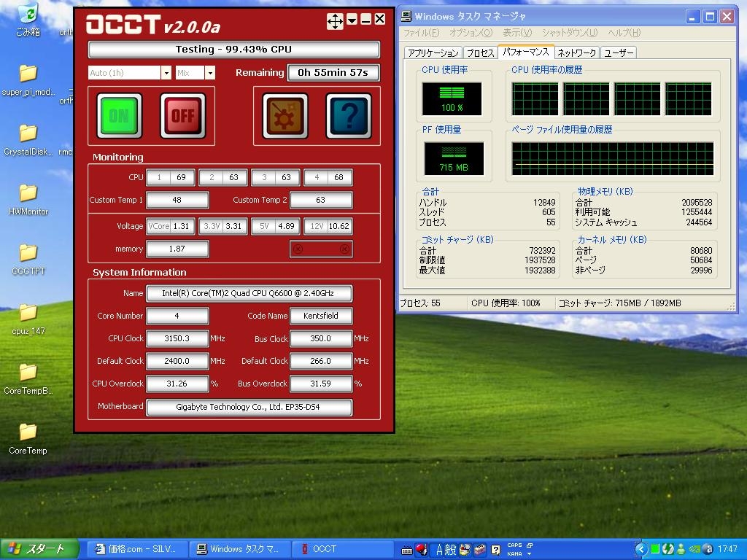Viewport: 747px width, 560px height.
Task: Click the green circular arrows tray icon
Action: (x=668, y=549)
